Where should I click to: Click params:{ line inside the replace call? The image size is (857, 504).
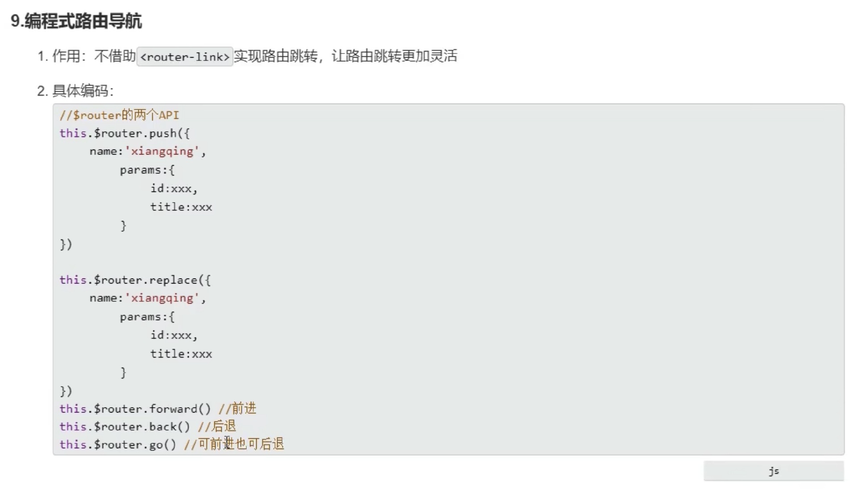(147, 317)
